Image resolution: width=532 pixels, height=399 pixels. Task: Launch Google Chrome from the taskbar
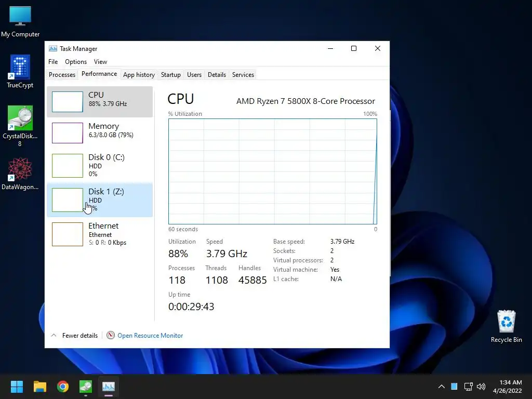[63, 387]
